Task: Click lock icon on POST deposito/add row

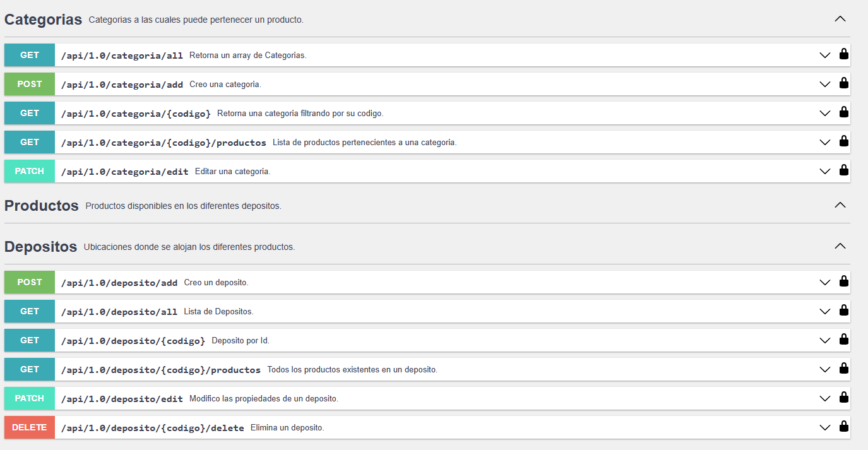Action: [x=843, y=281]
